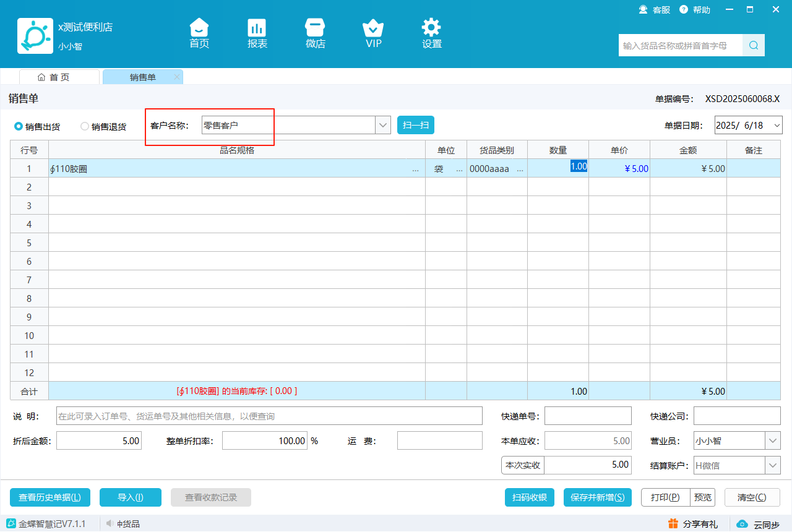792x532 pixels.
Task: Click the 快递公司 input field
Action: coord(737,416)
